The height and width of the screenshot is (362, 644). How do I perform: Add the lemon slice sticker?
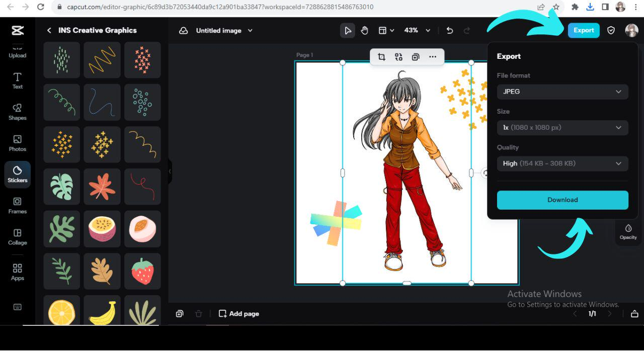pos(62,310)
